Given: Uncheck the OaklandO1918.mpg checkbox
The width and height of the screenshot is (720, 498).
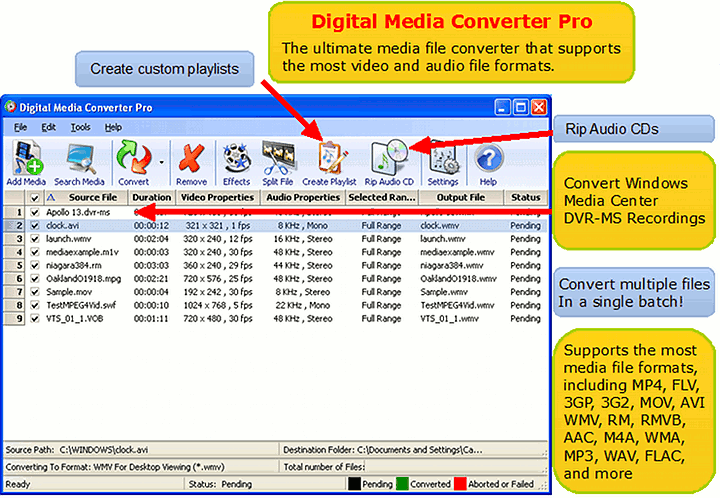Looking at the screenshot, I should click(x=34, y=279).
